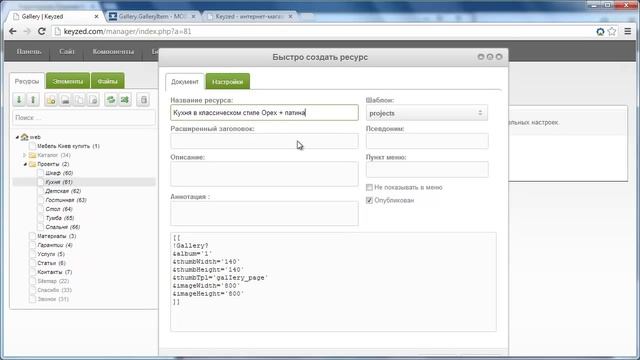Go forward in the browser
Image resolution: width=640 pixels, height=360 pixels.
click(x=27, y=31)
